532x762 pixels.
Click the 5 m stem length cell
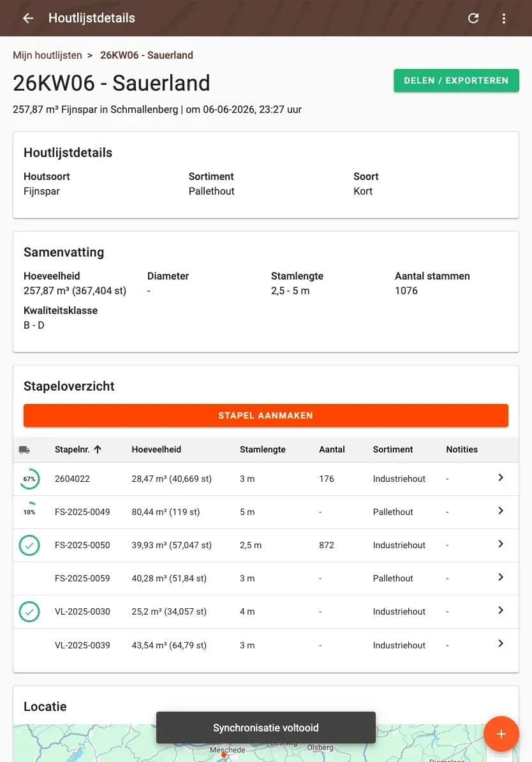click(x=248, y=512)
